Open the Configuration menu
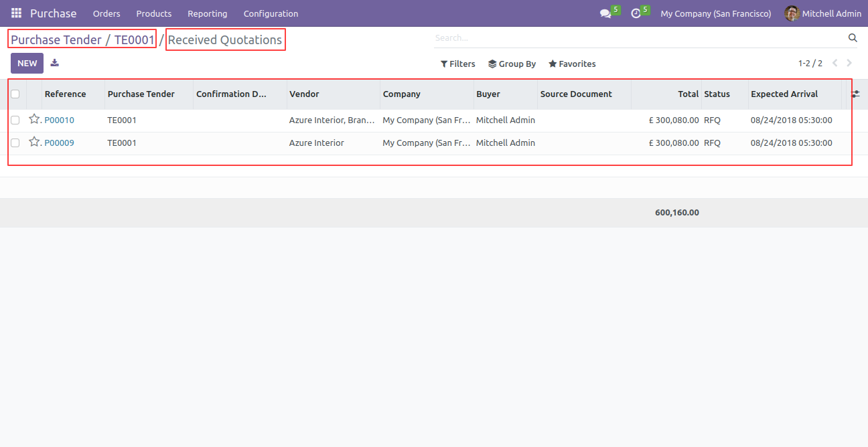 (x=271, y=13)
